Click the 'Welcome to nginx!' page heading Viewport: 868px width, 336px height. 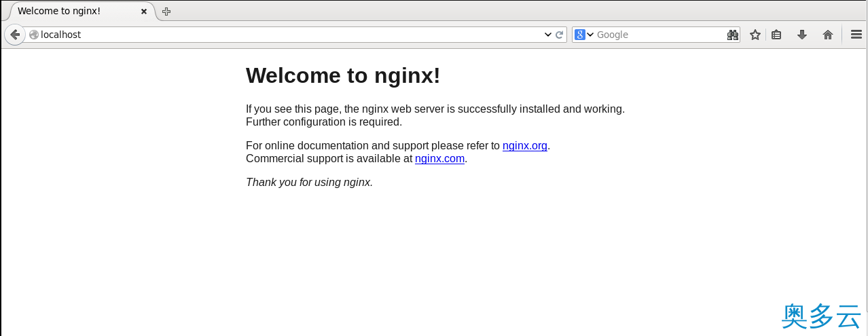pyautogui.click(x=342, y=75)
